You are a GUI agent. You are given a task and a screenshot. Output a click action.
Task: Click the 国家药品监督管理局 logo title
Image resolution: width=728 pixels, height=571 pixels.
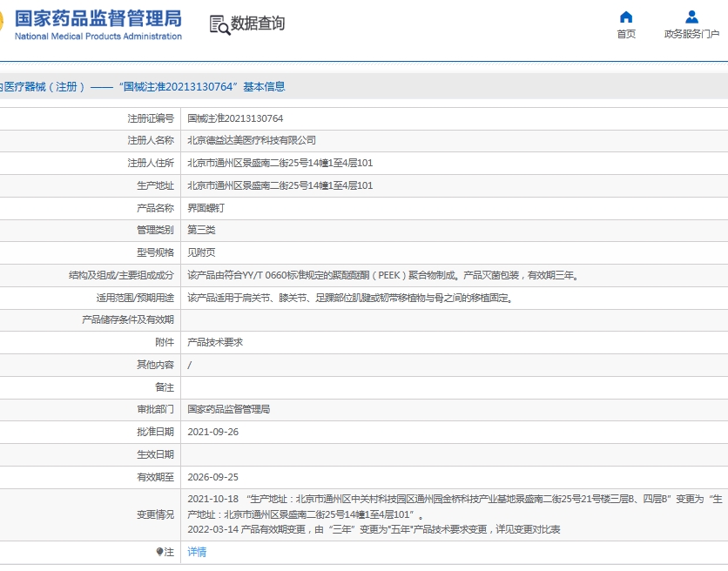click(98, 19)
